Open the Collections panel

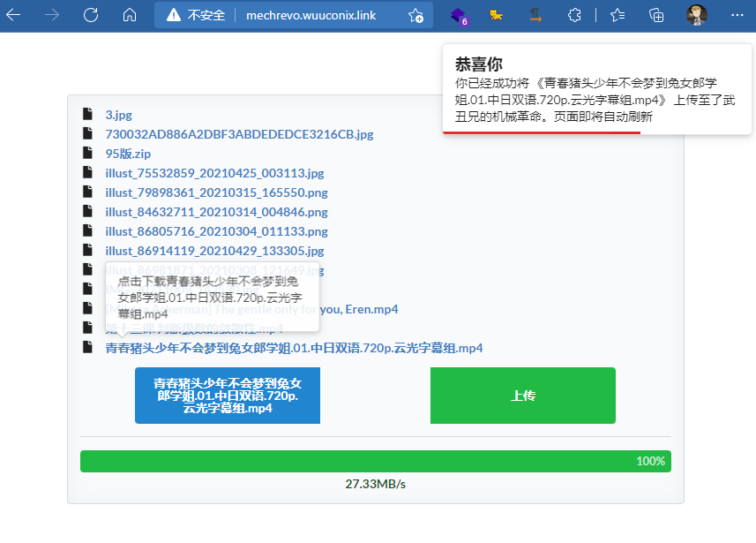pos(656,15)
